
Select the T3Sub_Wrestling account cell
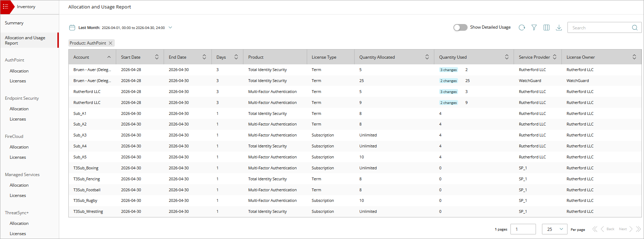(x=88, y=211)
